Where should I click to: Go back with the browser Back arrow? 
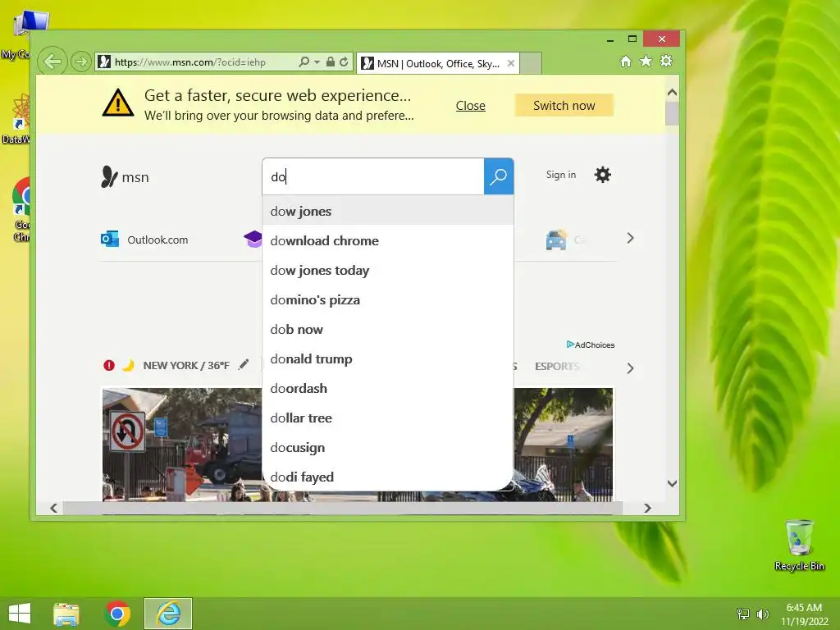coord(52,62)
